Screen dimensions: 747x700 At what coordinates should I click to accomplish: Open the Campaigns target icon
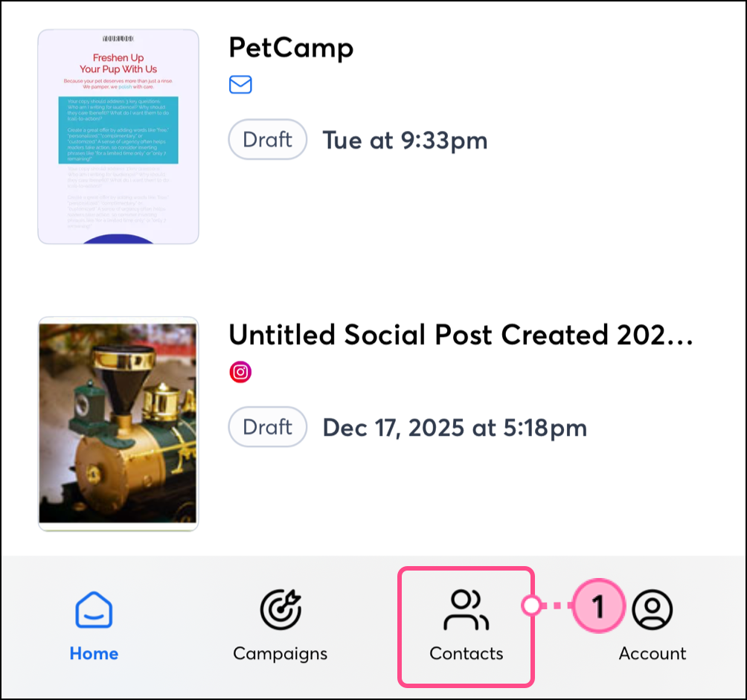pos(280,610)
